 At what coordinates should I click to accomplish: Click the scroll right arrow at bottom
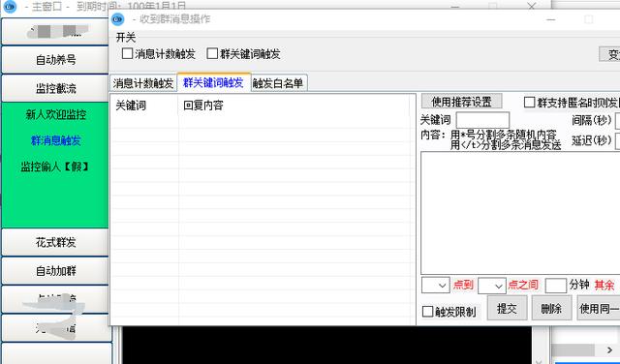pos(609,350)
